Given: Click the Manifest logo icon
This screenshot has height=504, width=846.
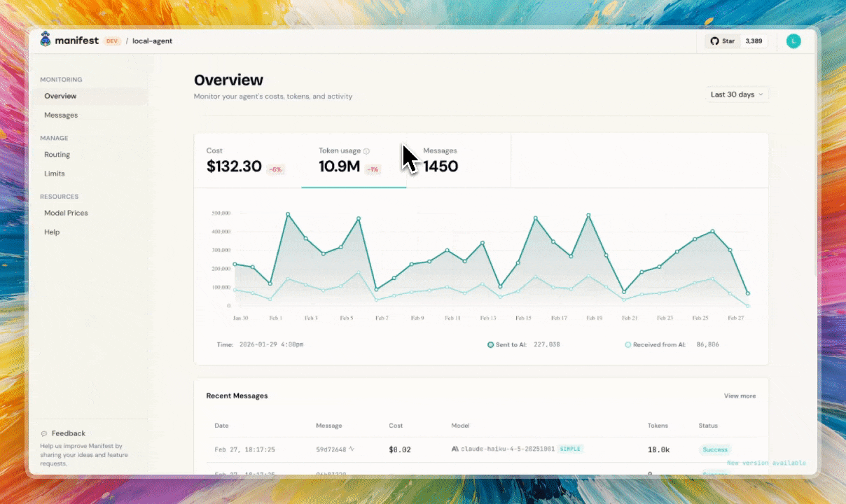Looking at the screenshot, I should tap(46, 40).
